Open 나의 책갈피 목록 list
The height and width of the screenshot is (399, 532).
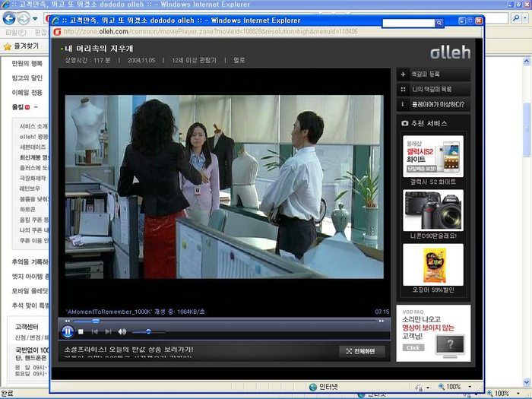pyautogui.click(x=433, y=89)
